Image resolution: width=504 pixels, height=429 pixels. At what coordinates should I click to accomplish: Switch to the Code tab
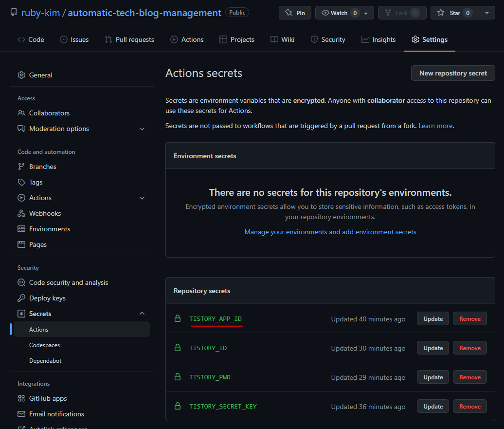(x=31, y=39)
